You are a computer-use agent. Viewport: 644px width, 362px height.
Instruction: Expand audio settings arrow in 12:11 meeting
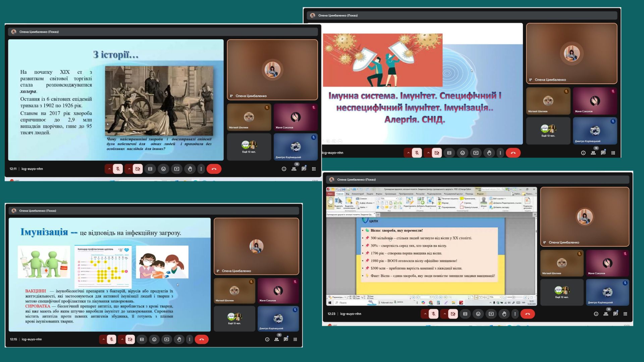pyautogui.click(x=109, y=169)
